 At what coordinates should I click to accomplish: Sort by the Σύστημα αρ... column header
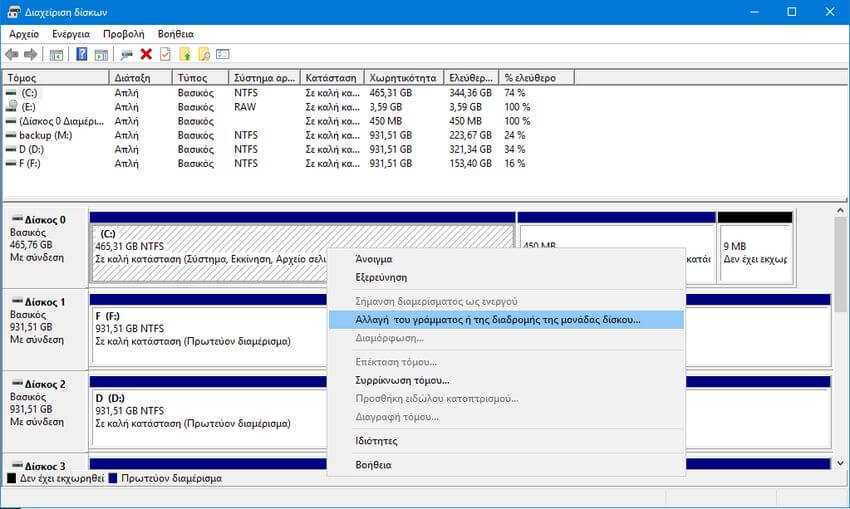click(264, 78)
